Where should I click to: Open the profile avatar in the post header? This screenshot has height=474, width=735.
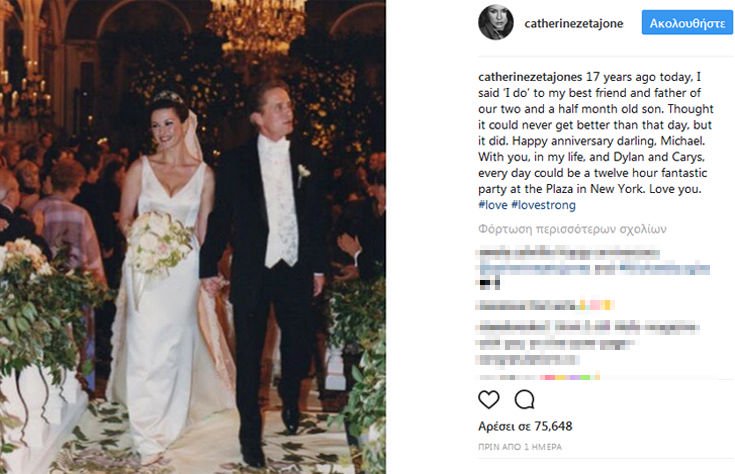(495, 23)
